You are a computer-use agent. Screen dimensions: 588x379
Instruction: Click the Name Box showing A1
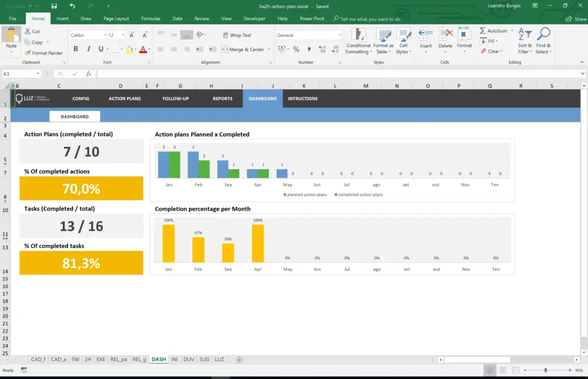coord(21,74)
